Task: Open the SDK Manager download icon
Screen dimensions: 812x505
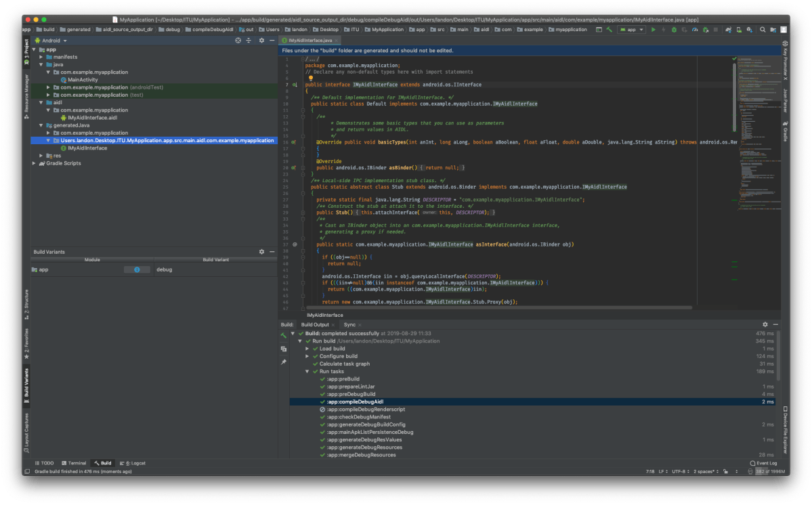Action: 749,30
